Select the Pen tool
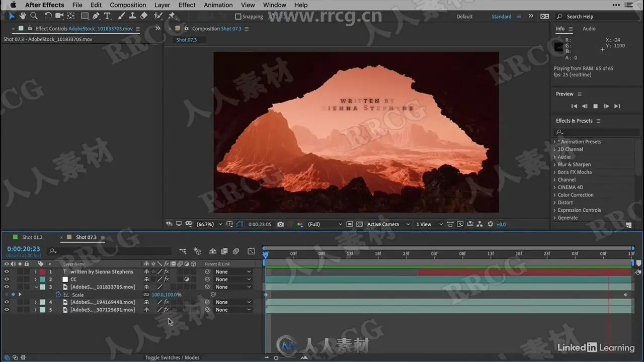The height and width of the screenshot is (362, 644). [96, 16]
